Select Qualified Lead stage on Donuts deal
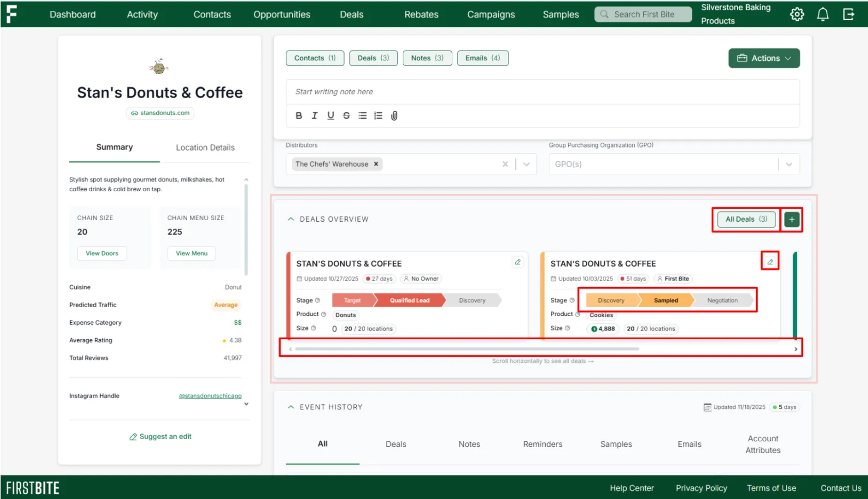 click(x=410, y=301)
